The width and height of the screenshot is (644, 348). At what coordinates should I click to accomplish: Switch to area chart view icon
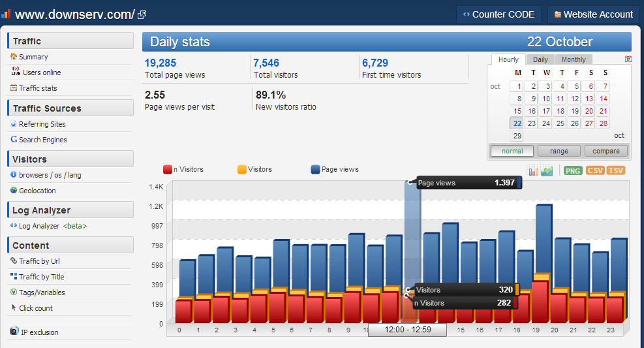547,170
